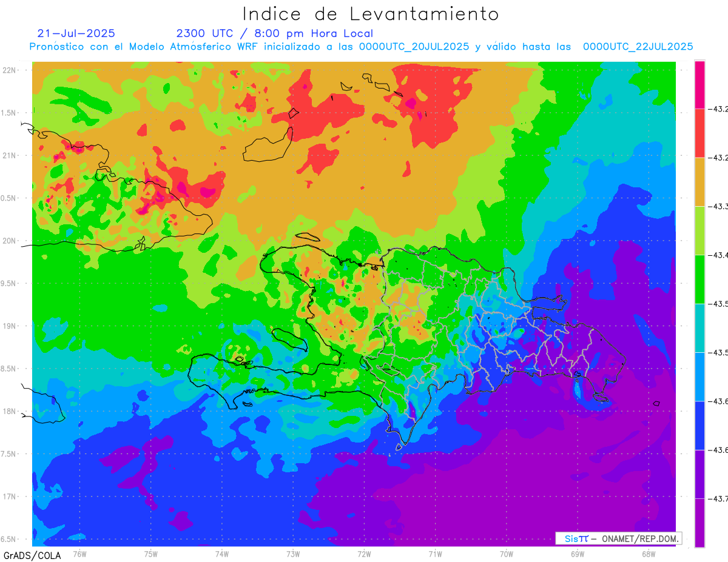Click the '73W' longitude label
The image size is (728, 562).
click(293, 554)
